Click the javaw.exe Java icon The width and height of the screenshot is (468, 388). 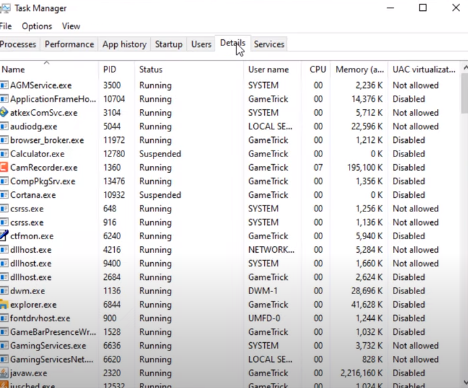point(4,373)
